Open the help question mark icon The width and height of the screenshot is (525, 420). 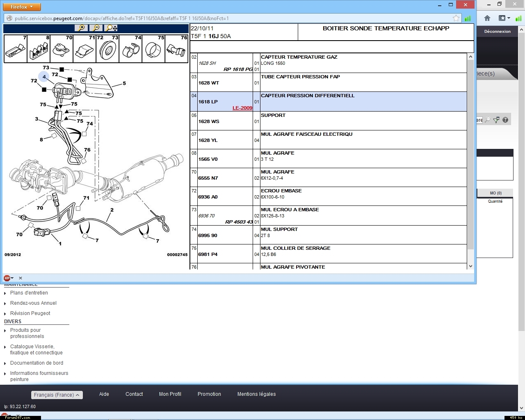coord(505,120)
